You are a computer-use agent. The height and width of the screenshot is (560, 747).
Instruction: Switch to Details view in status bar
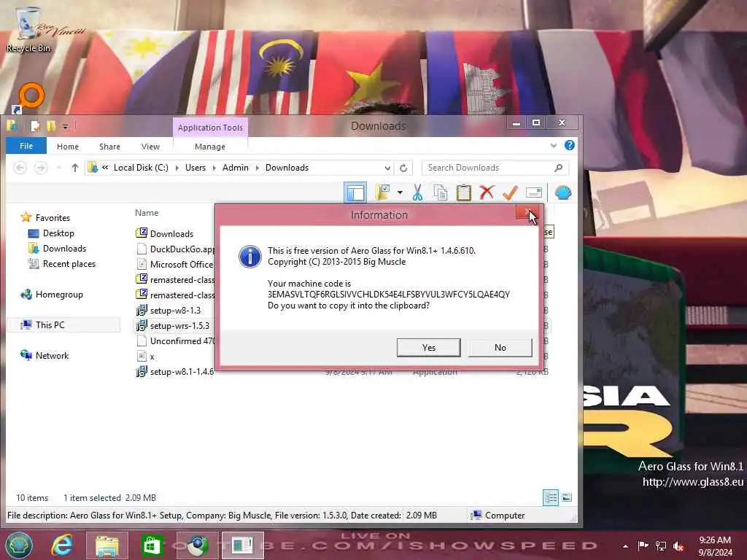(551, 497)
